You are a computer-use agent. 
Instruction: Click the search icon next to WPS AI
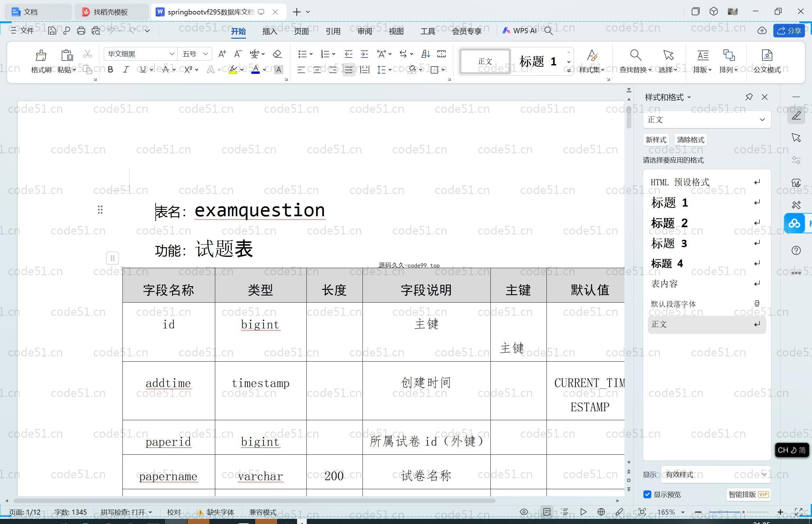548,31
